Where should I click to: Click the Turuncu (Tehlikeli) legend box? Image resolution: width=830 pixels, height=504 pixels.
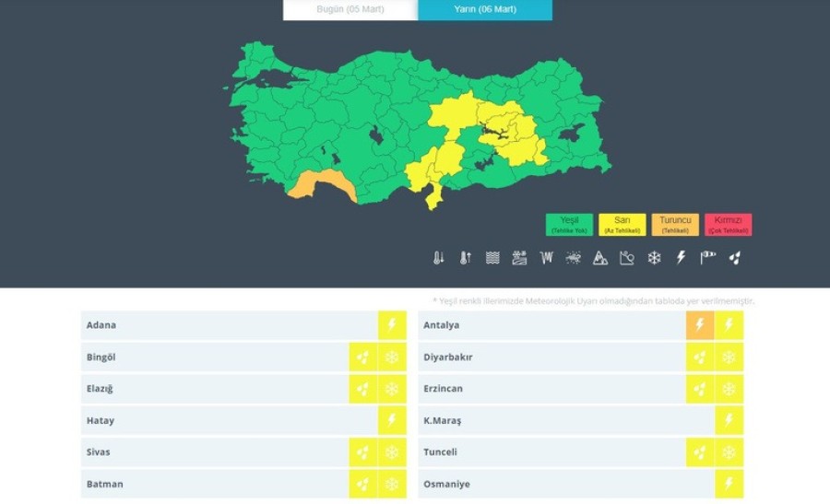[675, 225]
